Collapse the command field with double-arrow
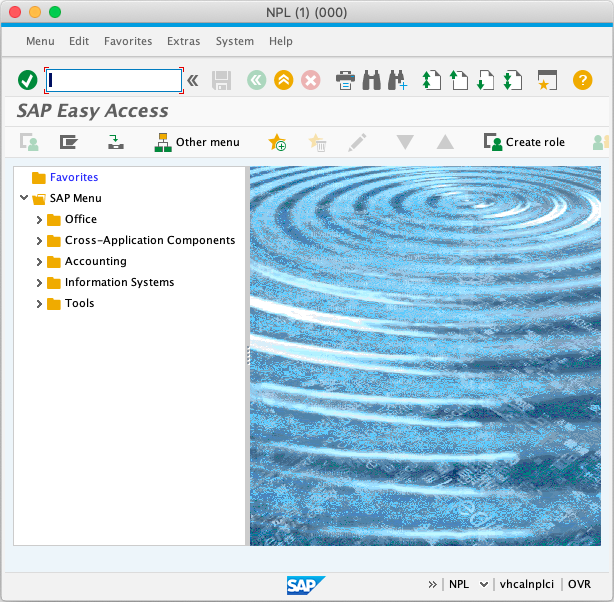The width and height of the screenshot is (614, 602). point(192,80)
